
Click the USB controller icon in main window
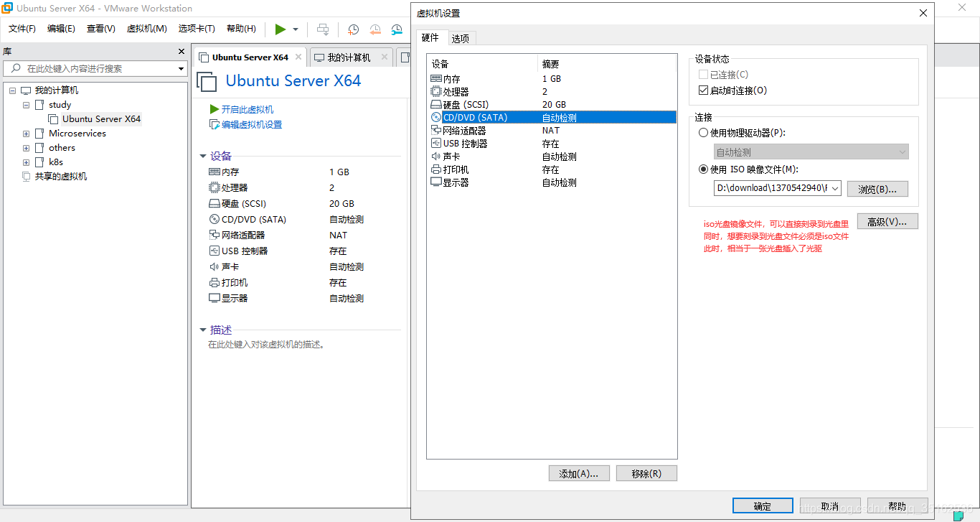(x=214, y=251)
